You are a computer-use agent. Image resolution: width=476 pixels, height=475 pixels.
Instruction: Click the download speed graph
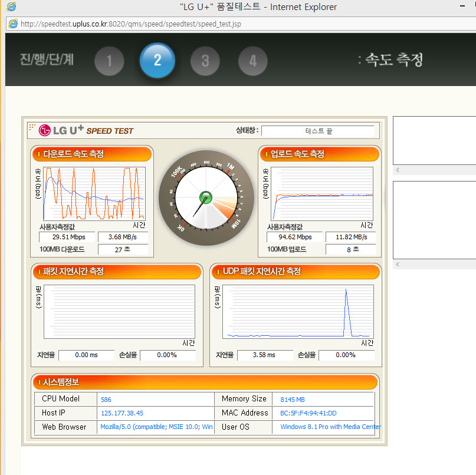click(94, 193)
